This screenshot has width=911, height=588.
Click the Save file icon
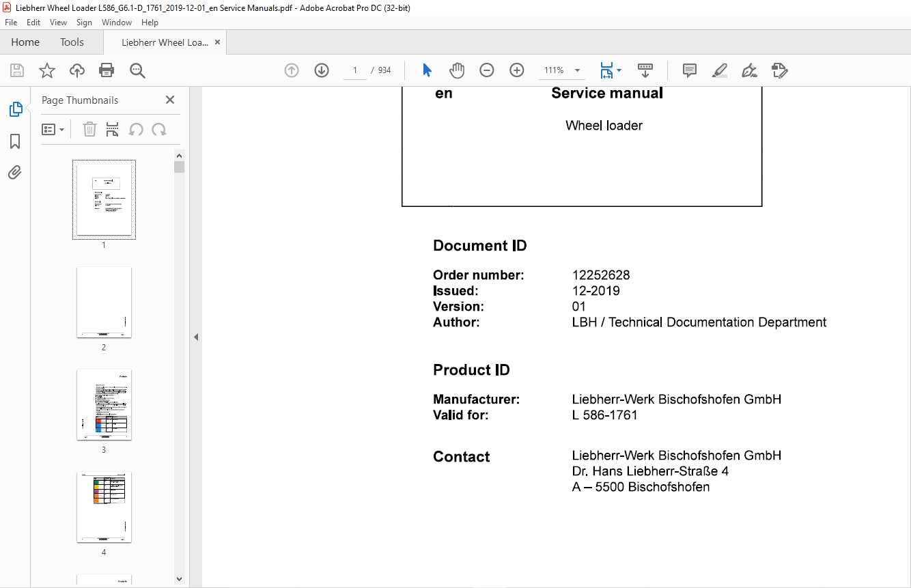[17, 70]
